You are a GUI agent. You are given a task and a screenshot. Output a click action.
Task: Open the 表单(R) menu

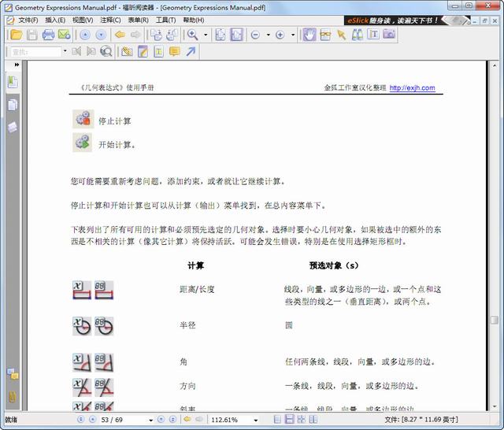click(x=139, y=20)
